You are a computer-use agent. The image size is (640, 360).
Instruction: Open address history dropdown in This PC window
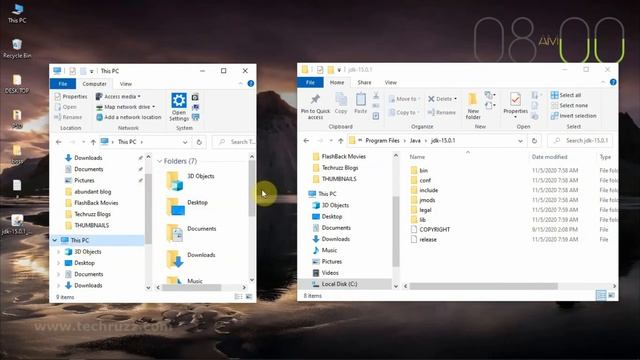pyautogui.click(x=185, y=142)
